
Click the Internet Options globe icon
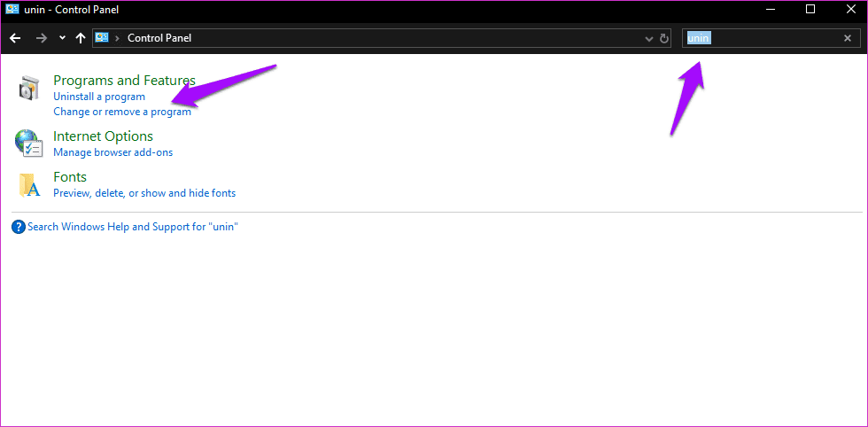(28, 144)
